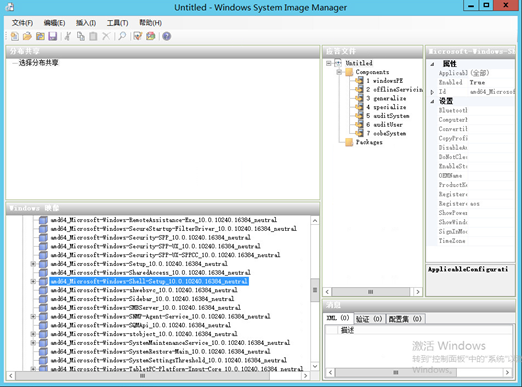Click down arrow of Windows image scrollbar
This screenshot has height=387, width=522.
coord(315,366)
